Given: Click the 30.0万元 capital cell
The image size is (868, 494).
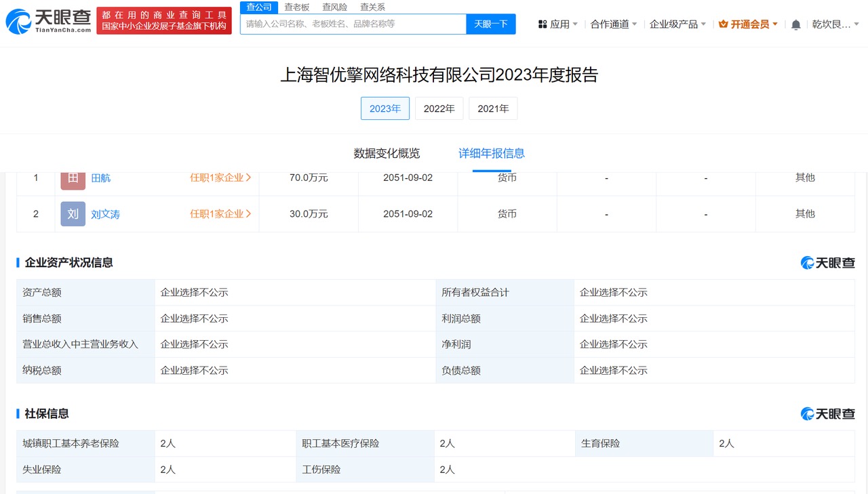Looking at the screenshot, I should (x=309, y=213).
